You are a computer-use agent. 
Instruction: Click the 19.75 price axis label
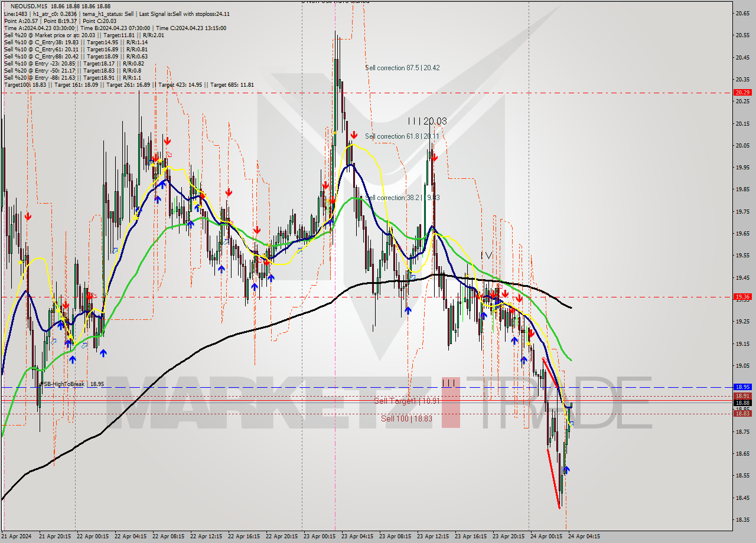click(742, 212)
